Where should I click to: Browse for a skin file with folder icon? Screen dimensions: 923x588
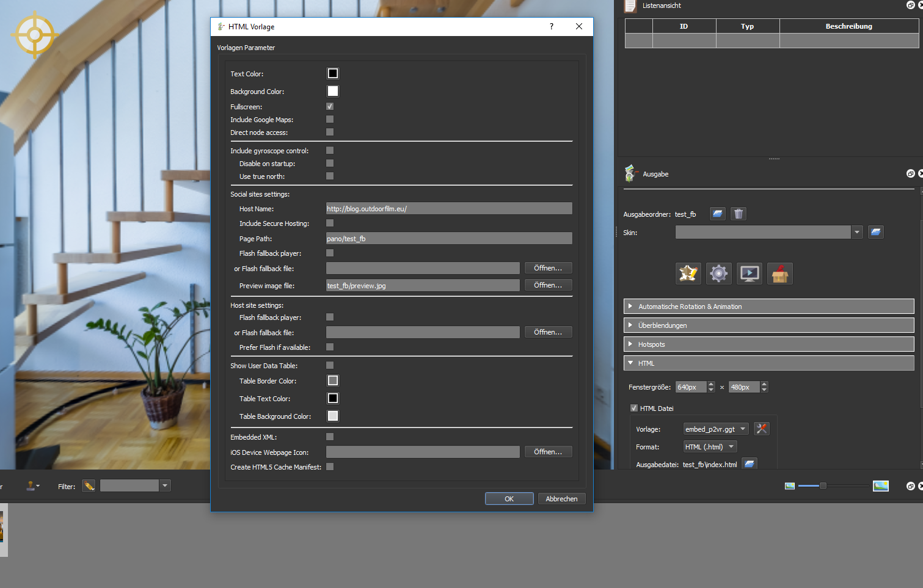tap(875, 232)
